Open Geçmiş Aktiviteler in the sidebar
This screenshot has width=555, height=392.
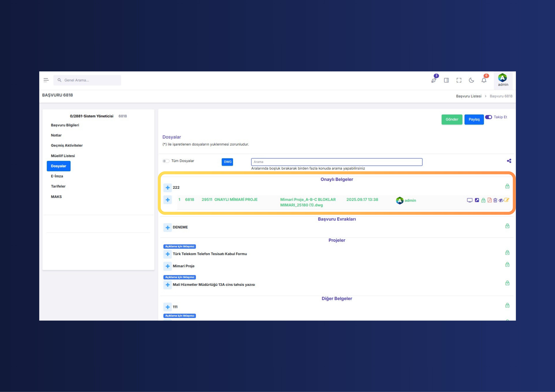coord(67,145)
